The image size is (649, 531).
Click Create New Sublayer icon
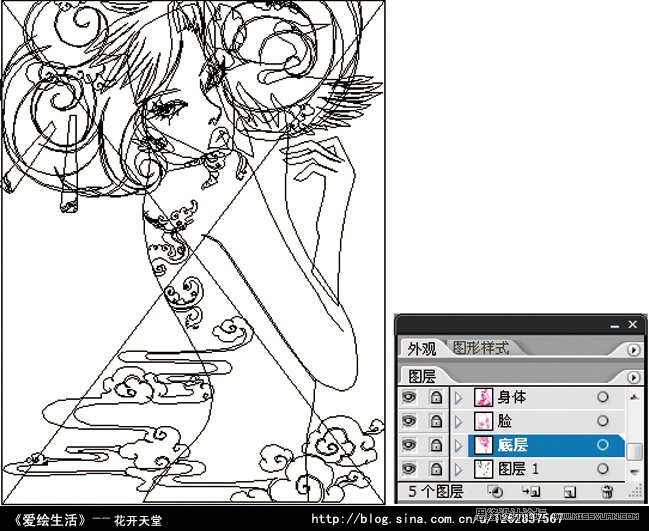[x=531, y=492]
